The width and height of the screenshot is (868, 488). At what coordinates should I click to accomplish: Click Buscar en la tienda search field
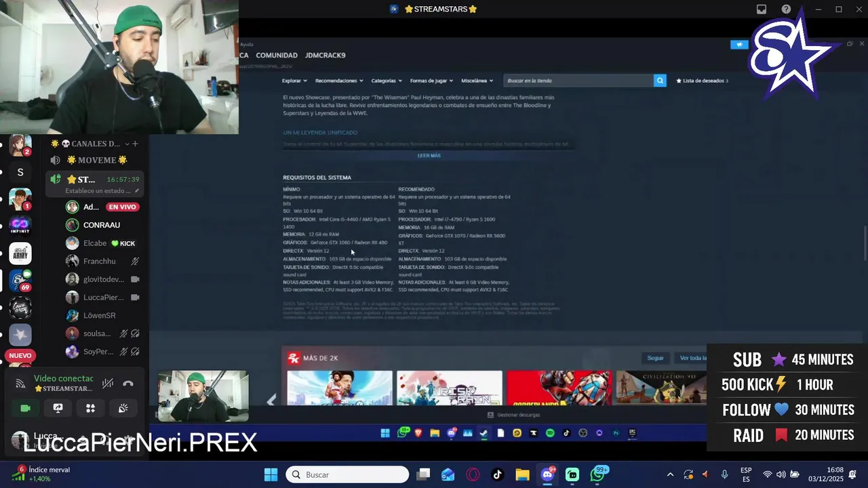tap(578, 81)
